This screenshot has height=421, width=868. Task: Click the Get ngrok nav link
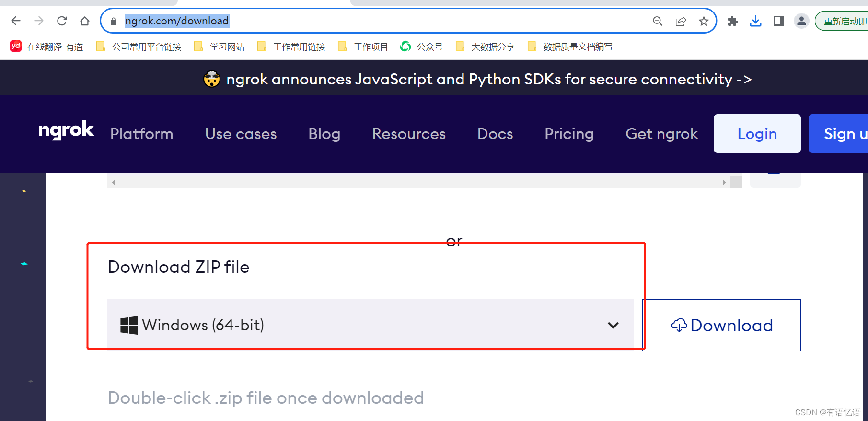coord(662,134)
